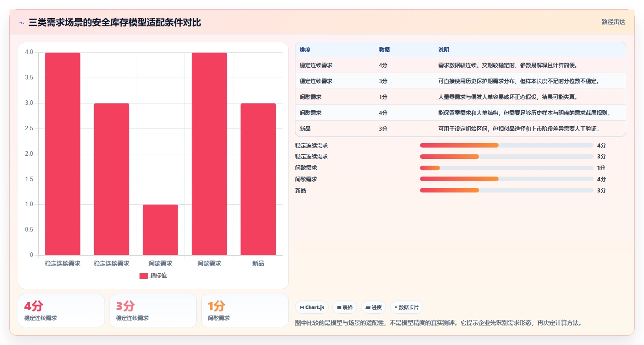Click the 说明 column header
Viewport: 644px width, 345px height.
click(444, 50)
